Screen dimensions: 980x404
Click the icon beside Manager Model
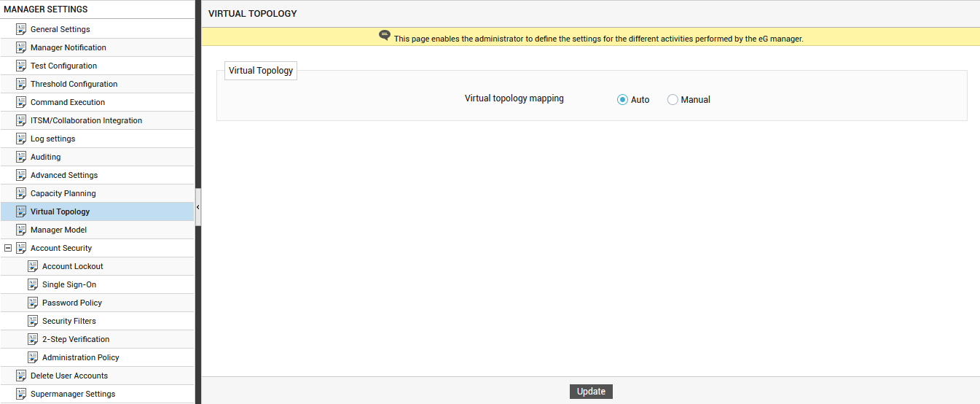tap(21, 230)
